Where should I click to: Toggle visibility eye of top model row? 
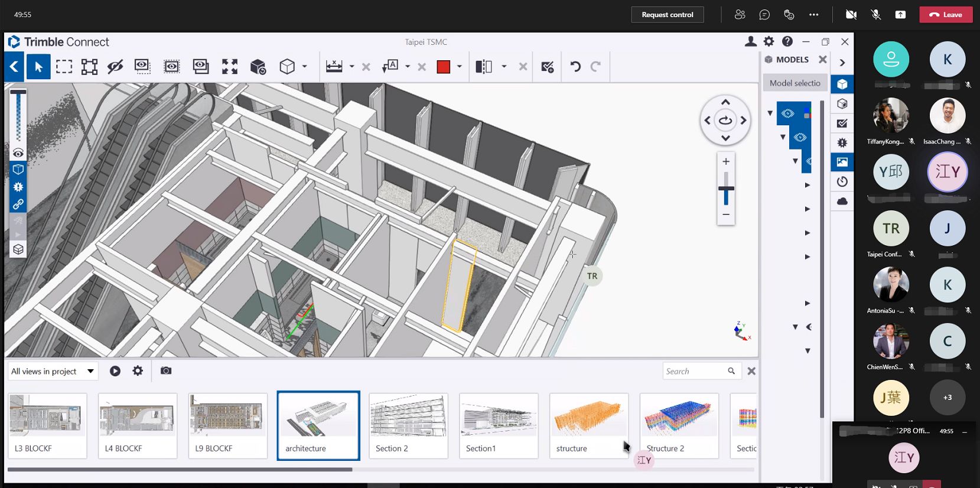pyautogui.click(x=787, y=113)
